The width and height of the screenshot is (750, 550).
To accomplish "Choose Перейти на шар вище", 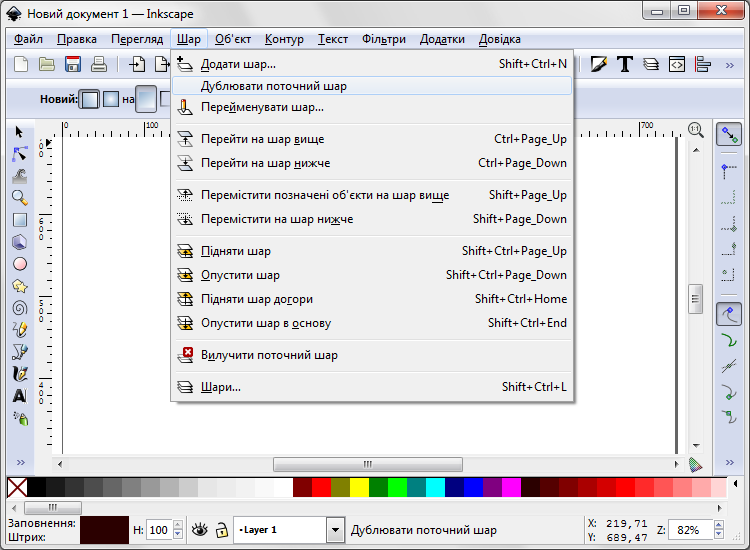I will click(372, 139).
